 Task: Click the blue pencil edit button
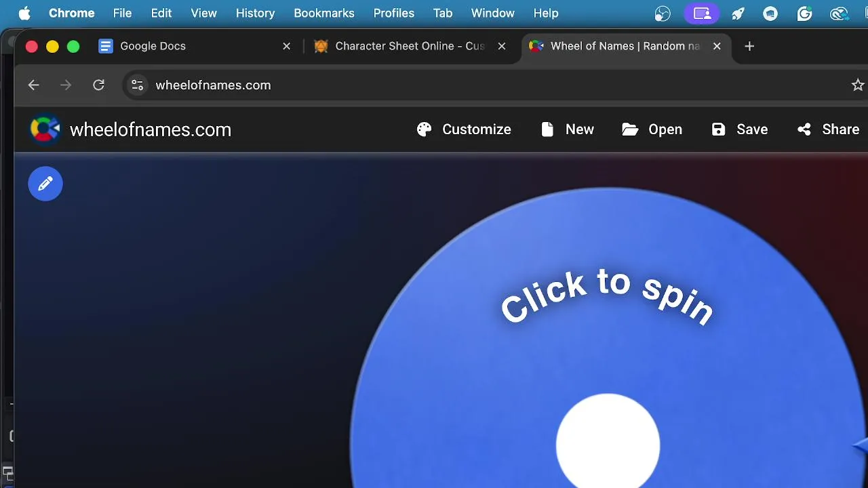pyautogui.click(x=45, y=184)
